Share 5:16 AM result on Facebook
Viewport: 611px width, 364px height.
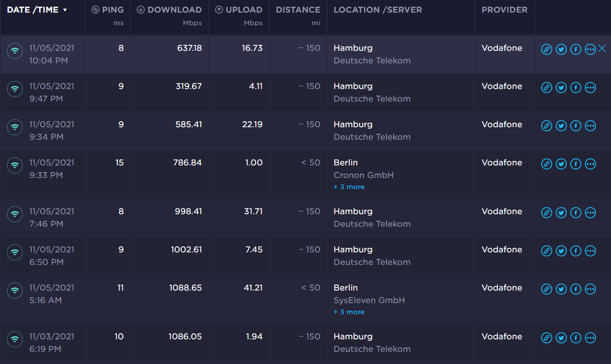pyautogui.click(x=576, y=289)
